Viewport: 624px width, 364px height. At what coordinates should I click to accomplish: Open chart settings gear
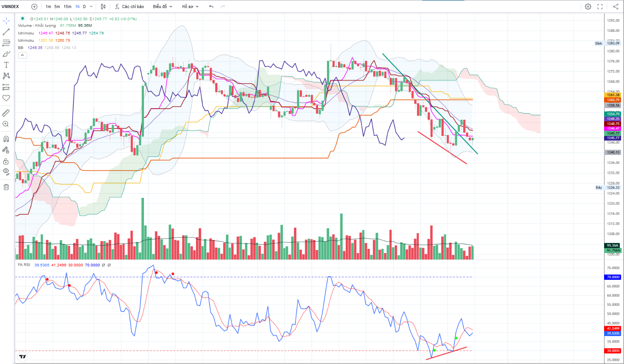[x=588, y=7]
